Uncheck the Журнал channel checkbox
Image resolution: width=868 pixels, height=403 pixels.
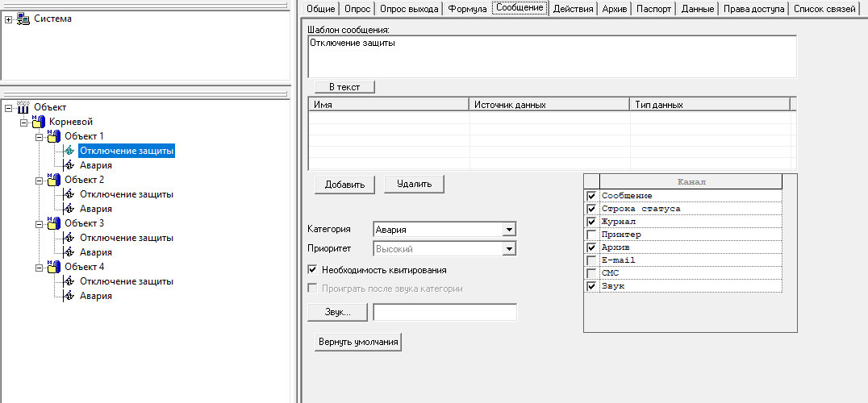592,222
